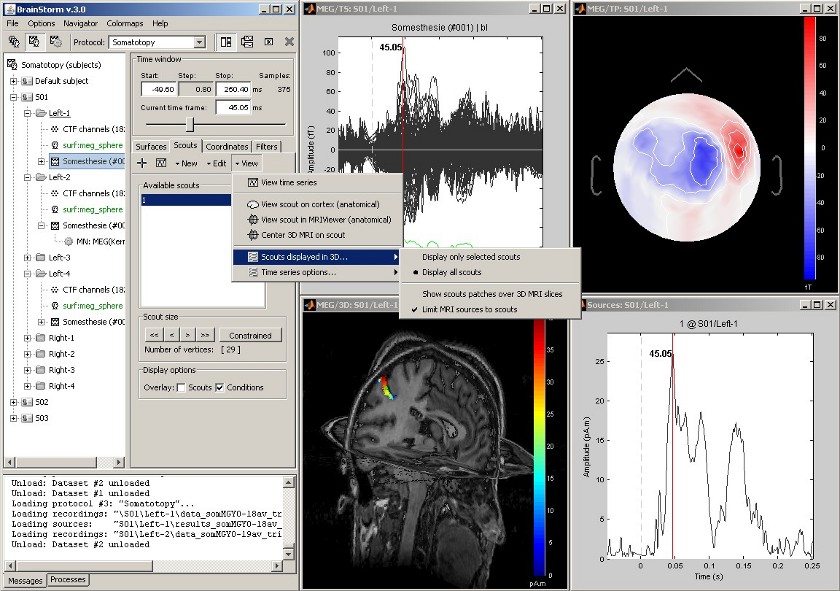Screen dimensions: 840x591
Task: Expand the S02 subject node
Action: [13, 402]
